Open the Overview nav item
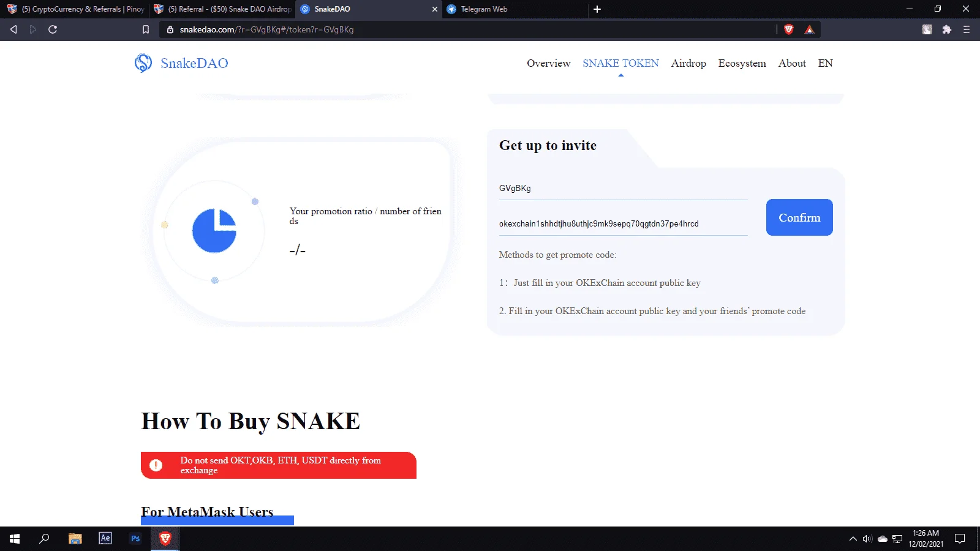980x551 pixels. (548, 63)
